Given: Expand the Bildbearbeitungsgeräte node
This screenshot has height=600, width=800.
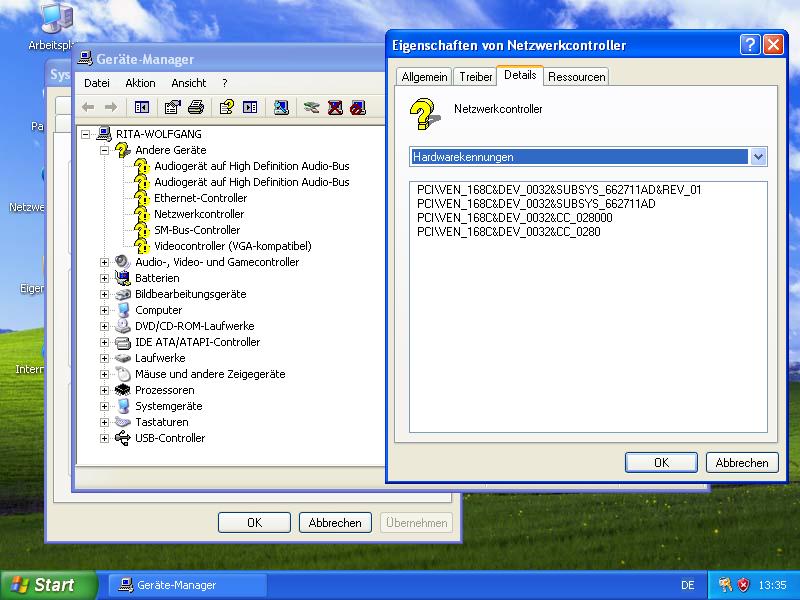Looking at the screenshot, I should coord(105,294).
